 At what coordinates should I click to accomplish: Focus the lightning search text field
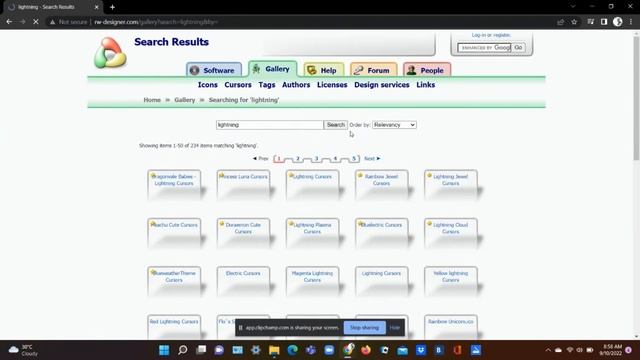(269, 125)
